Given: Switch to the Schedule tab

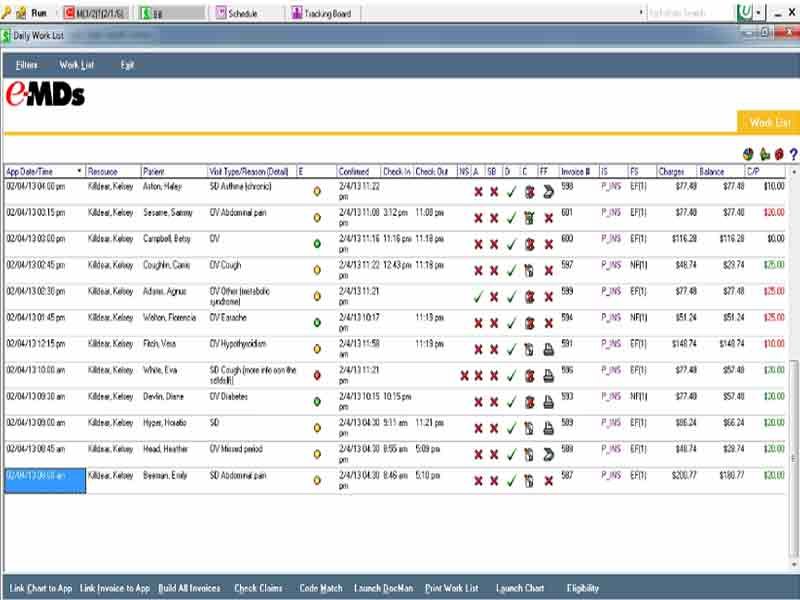Looking at the screenshot, I should (237, 13).
